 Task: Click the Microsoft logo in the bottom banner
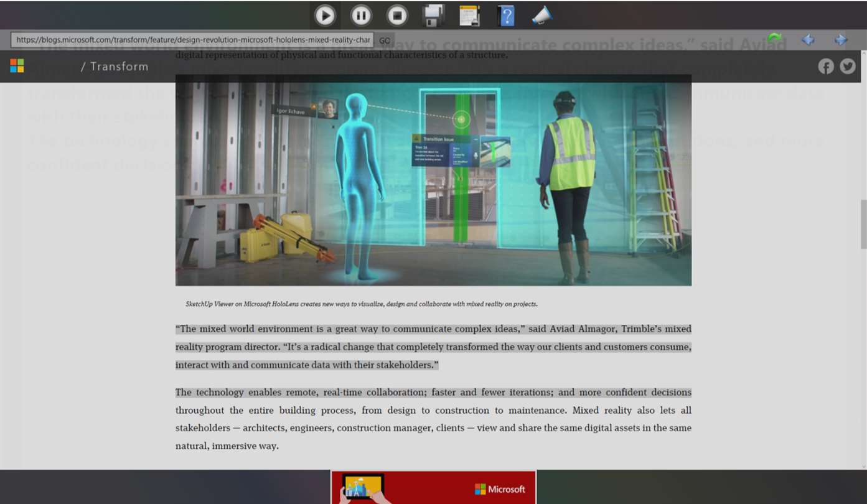[x=500, y=489]
